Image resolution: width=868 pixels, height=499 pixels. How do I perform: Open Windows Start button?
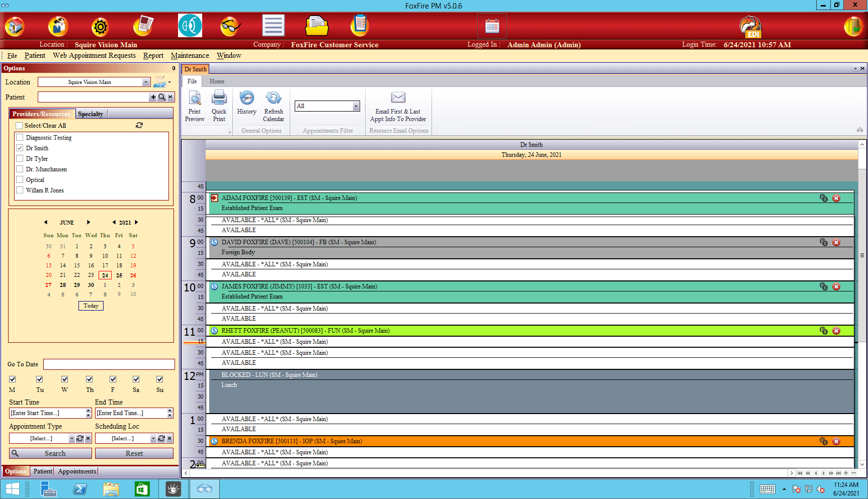tap(13, 489)
